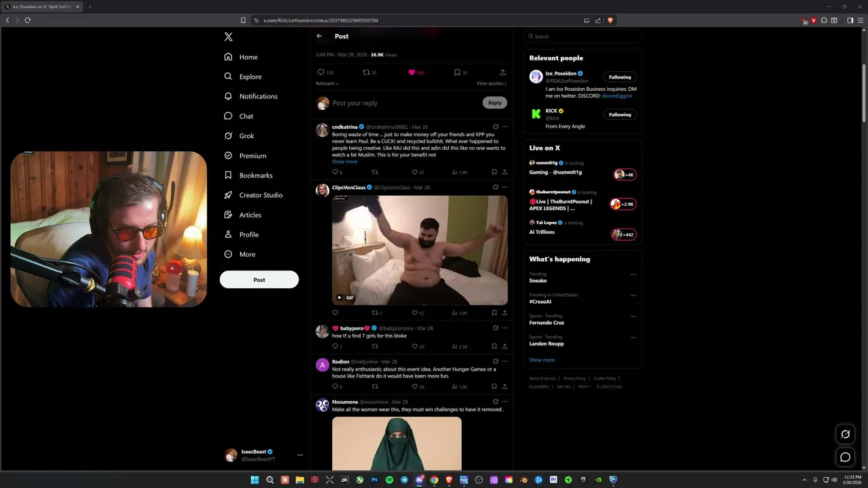Open more options on Nosumone's reply
This screenshot has height=488, width=868.
coord(505,401)
